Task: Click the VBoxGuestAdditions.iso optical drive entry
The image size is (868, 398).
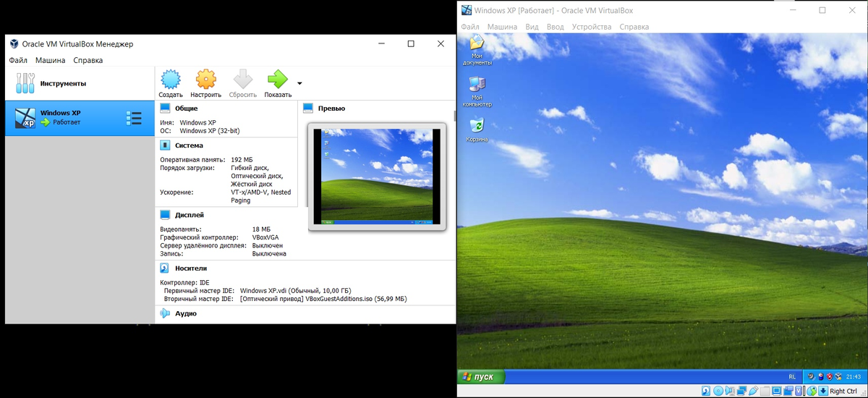Action: 323,298
